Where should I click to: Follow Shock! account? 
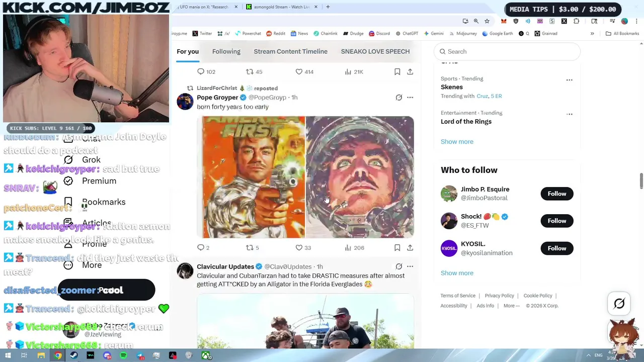point(556,221)
